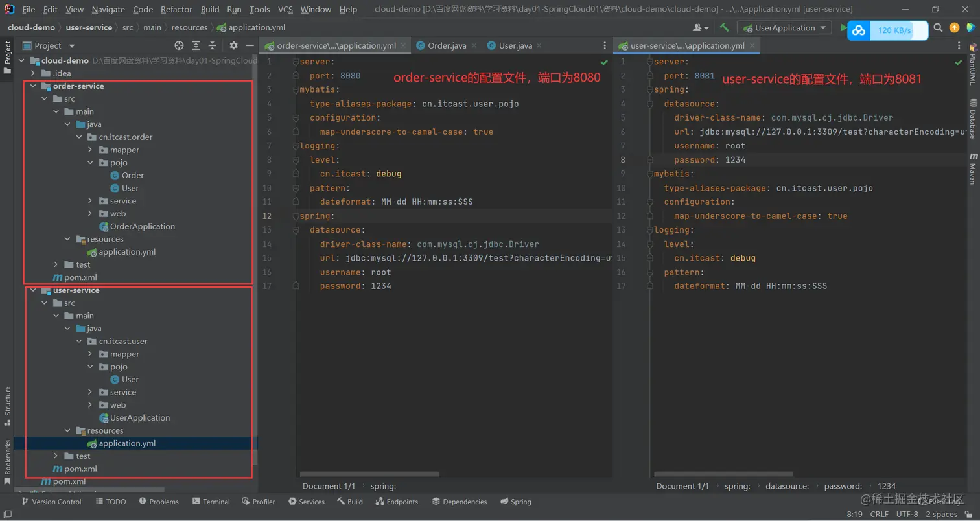Open the user account icon menu
Image resolution: width=980 pixels, height=521 pixels.
click(700, 28)
